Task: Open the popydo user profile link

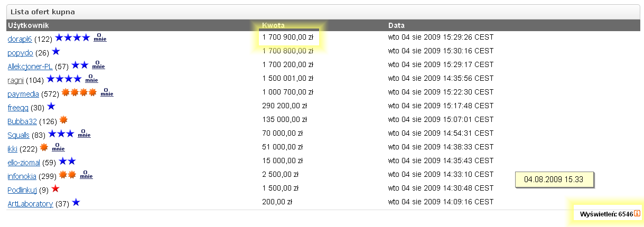Action: (21, 52)
